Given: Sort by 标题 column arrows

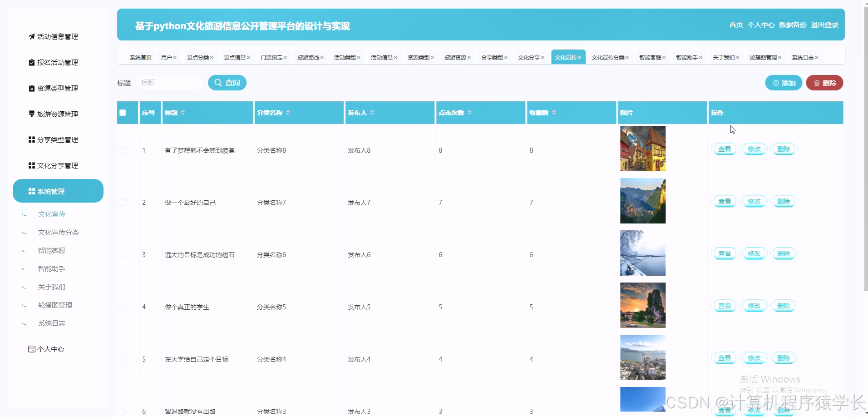Looking at the screenshot, I should (x=183, y=112).
